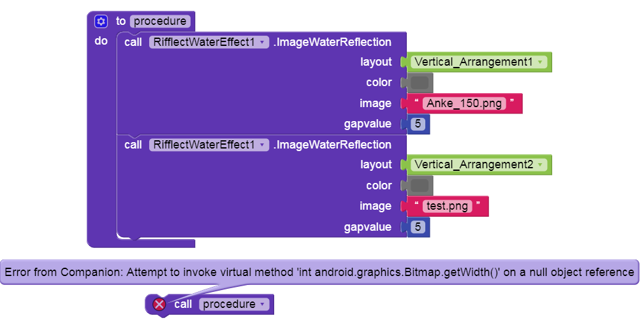
Task: Expand the Vertical_Arrangement1 dropdown
Action: pos(540,62)
